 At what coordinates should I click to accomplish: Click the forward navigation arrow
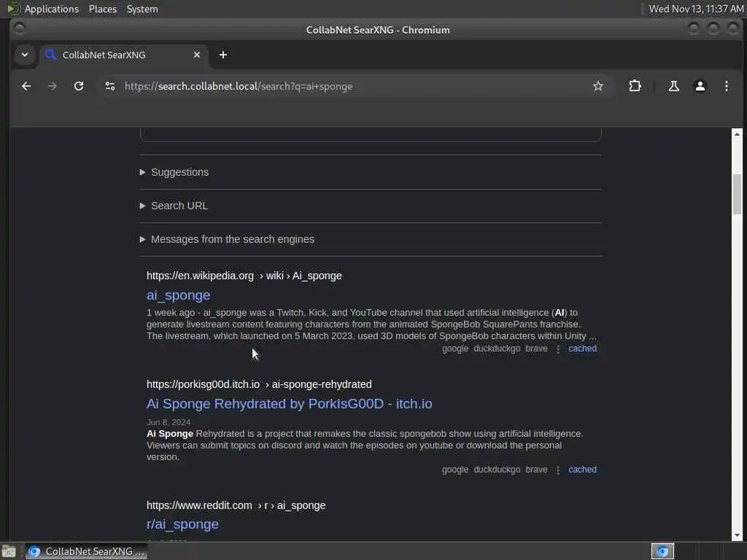(53, 86)
